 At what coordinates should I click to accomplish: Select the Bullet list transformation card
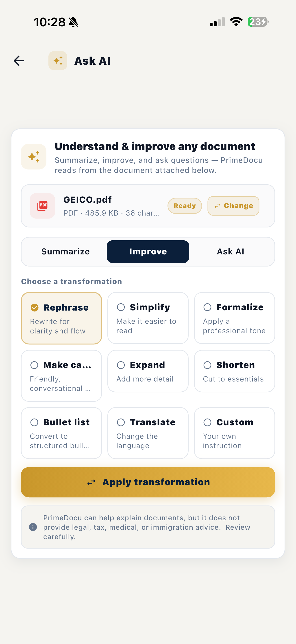[x=61, y=433]
